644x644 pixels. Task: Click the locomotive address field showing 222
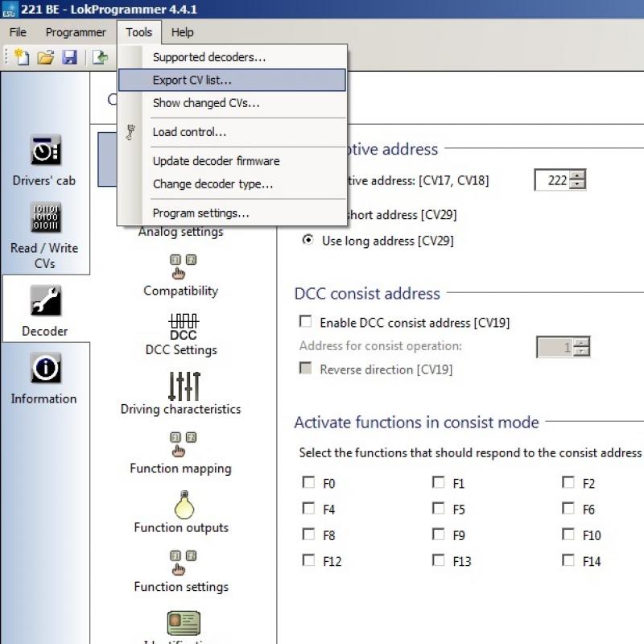click(553, 180)
